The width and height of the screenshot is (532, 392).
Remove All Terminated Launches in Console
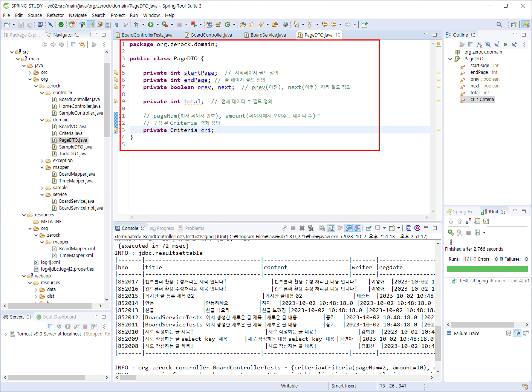click(310, 228)
